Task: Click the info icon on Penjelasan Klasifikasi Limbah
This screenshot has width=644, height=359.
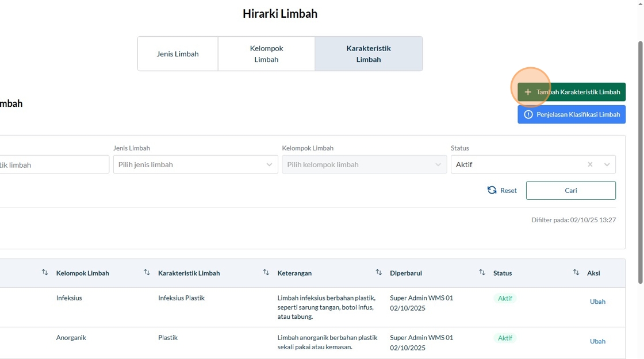Action: pyautogui.click(x=528, y=114)
